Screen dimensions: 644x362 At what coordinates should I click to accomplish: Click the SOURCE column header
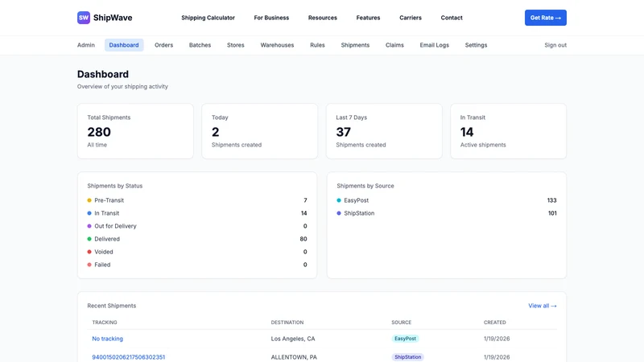[x=401, y=323]
